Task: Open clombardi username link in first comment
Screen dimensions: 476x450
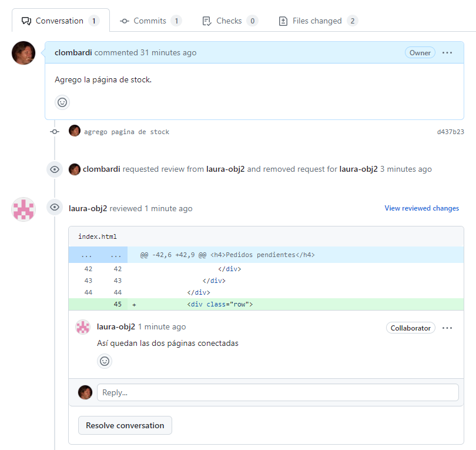Action: (x=73, y=53)
